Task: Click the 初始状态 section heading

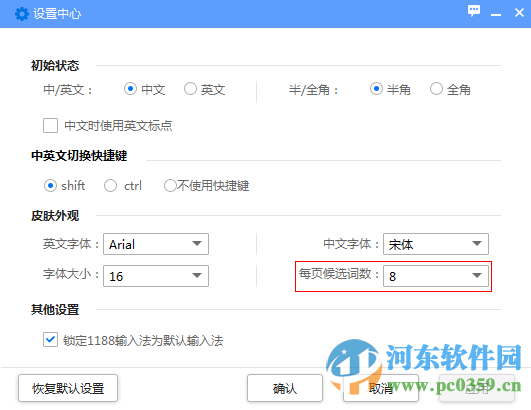Action: pyautogui.click(x=55, y=66)
